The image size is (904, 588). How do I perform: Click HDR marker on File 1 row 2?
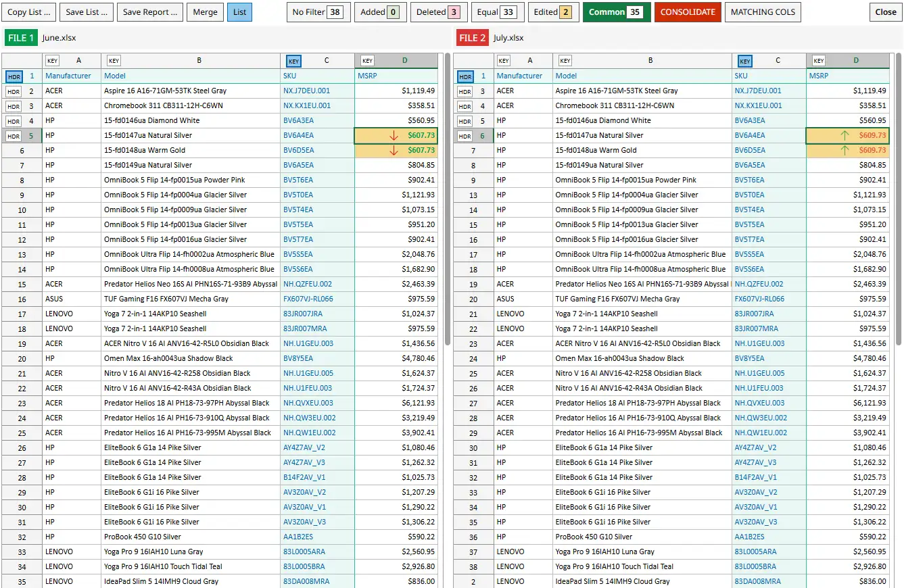point(14,91)
